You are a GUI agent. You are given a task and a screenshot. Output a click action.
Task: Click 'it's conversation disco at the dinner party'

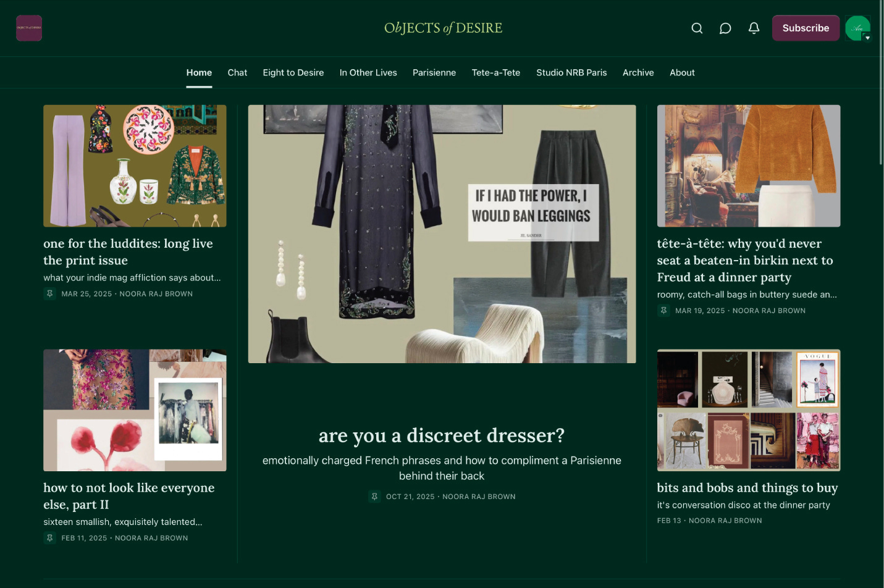(x=744, y=505)
